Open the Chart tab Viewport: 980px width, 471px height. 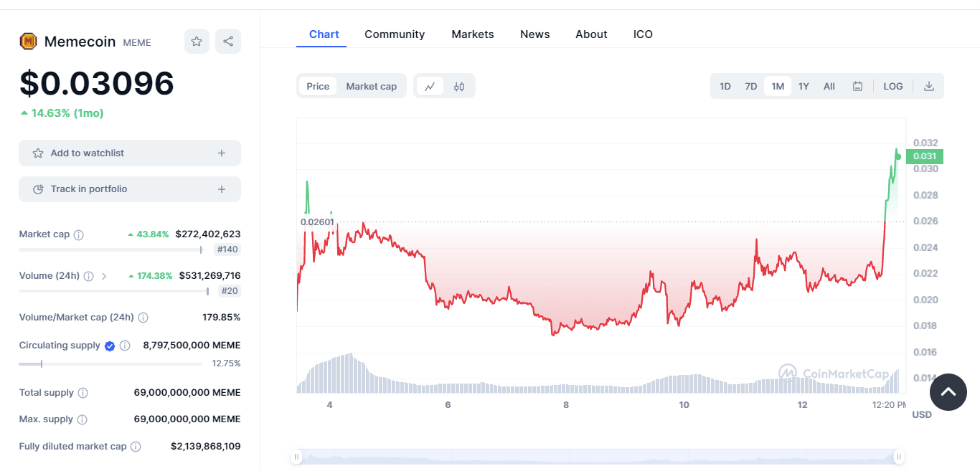tap(324, 34)
